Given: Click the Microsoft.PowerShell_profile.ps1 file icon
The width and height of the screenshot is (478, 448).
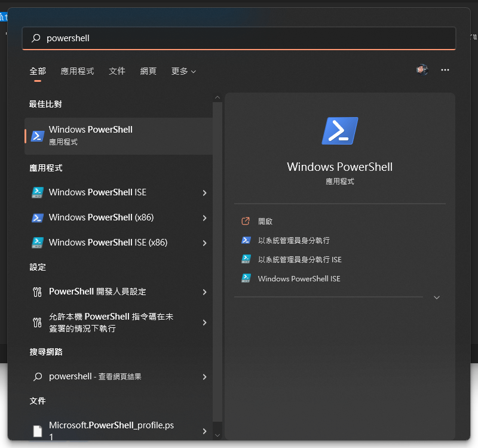Looking at the screenshot, I should point(38,431).
